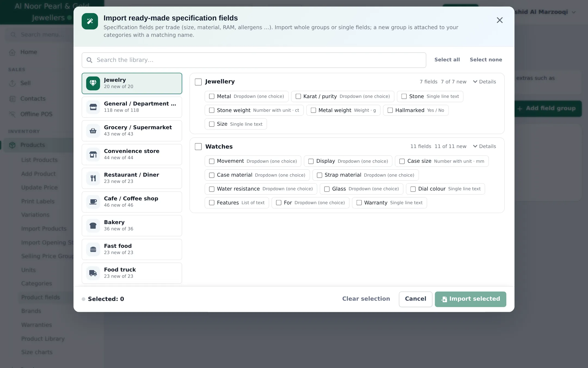Screen dimensions: 588x368
Task: Check the Watches group checkbox
Action: [198, 147]
